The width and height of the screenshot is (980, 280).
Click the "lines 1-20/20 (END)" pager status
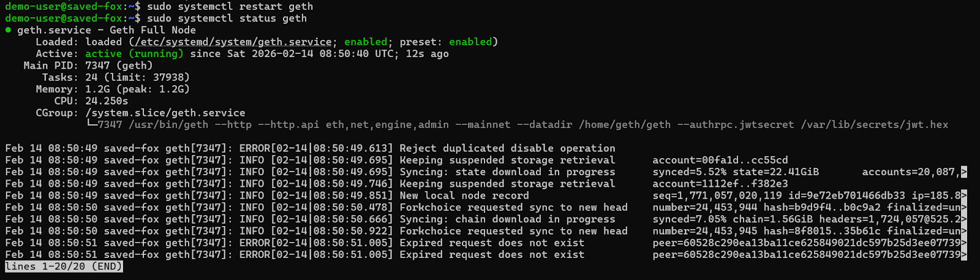coord(64,267)
